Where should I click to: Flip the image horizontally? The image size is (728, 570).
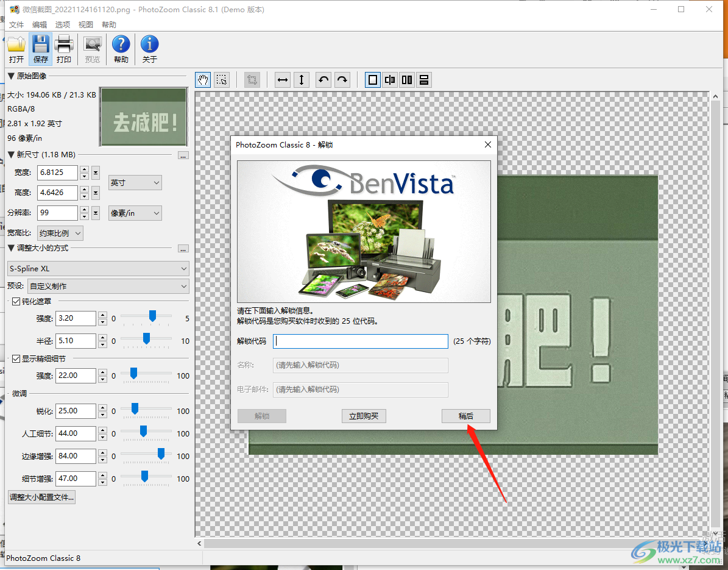(282, 80)
